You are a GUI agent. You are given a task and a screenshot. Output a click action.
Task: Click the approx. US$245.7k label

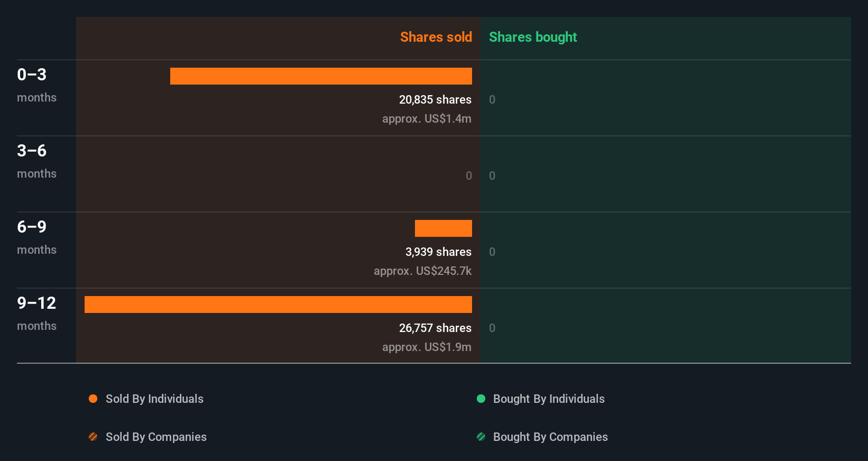click(422, 271)
